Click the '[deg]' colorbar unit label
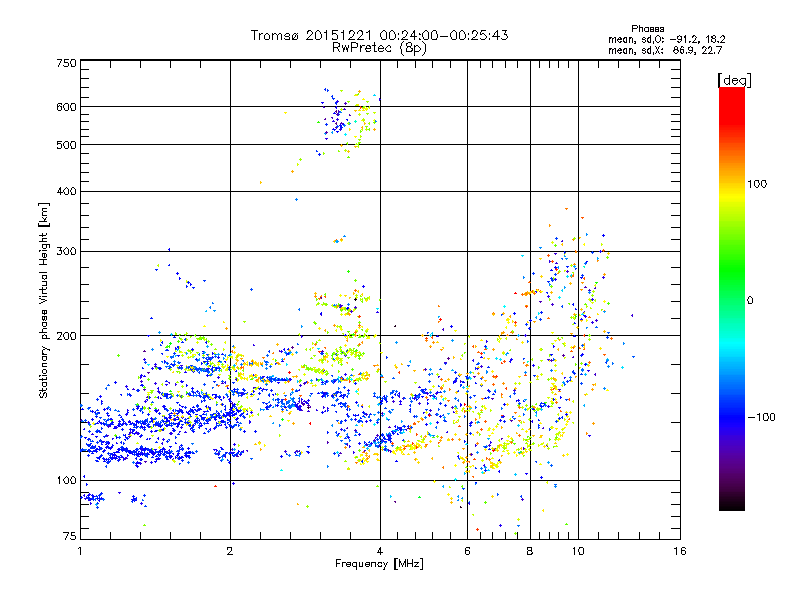 (734, 80)
